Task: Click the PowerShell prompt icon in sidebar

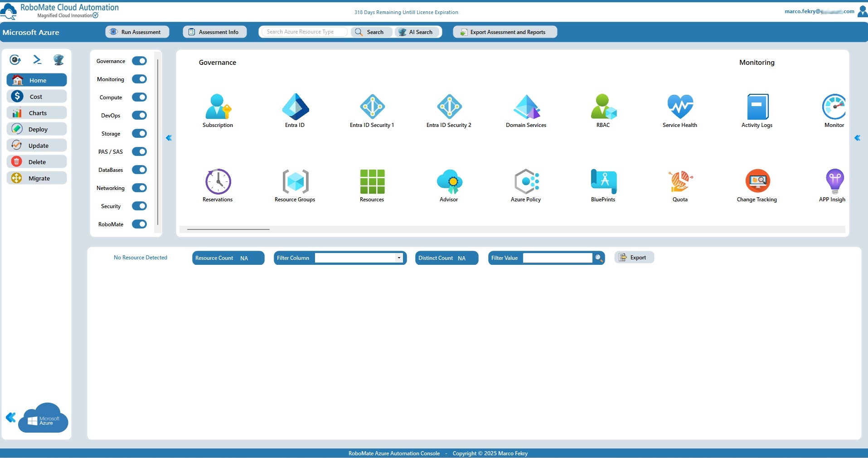Action: (x=37, y=59)
